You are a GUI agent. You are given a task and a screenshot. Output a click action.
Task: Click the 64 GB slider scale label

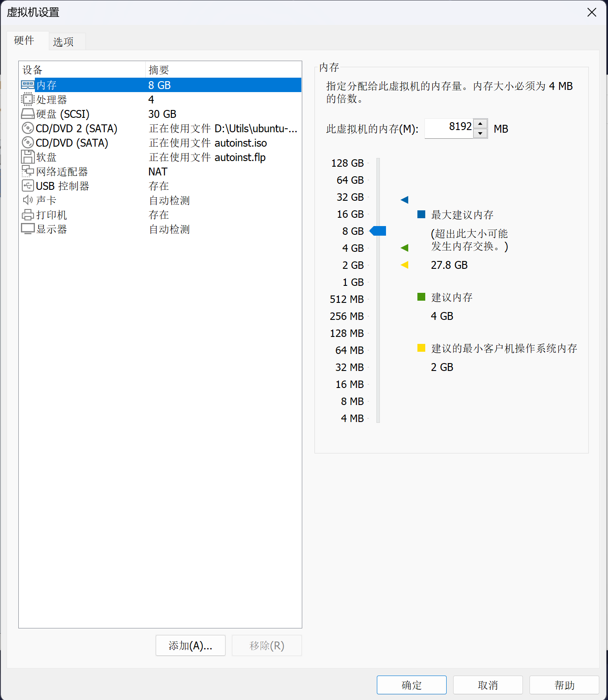[350, 180]
